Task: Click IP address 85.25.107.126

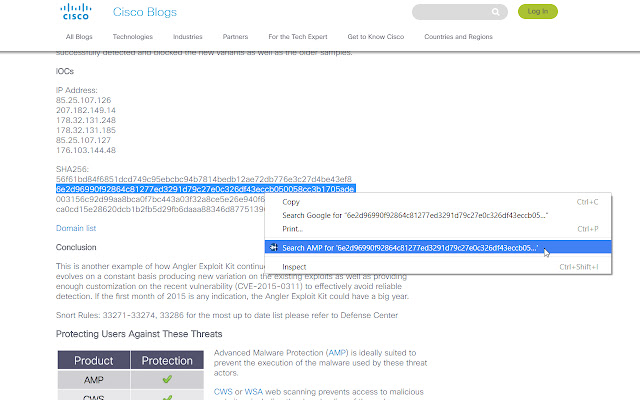Action: click(83, 100)
